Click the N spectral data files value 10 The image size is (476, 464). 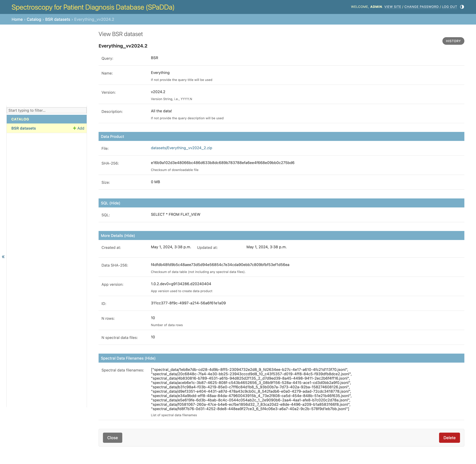click(153, 337)
